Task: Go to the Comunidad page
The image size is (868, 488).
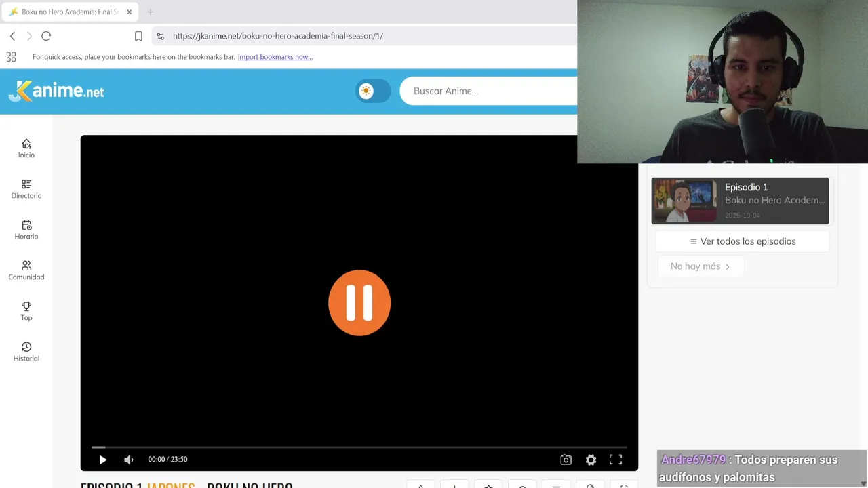Action: tap(26, 270)
